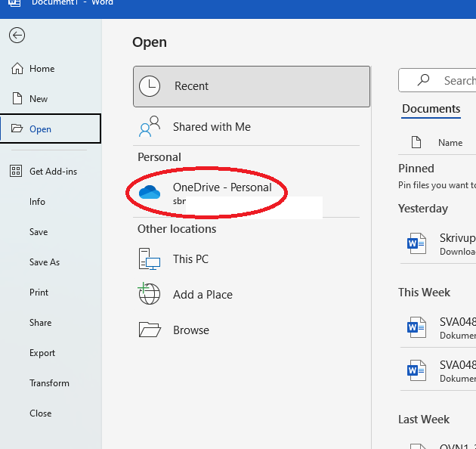The image size is (476, 449).
Task: Click the OneDrive cloud icon
Action: [x=150, y=192]
